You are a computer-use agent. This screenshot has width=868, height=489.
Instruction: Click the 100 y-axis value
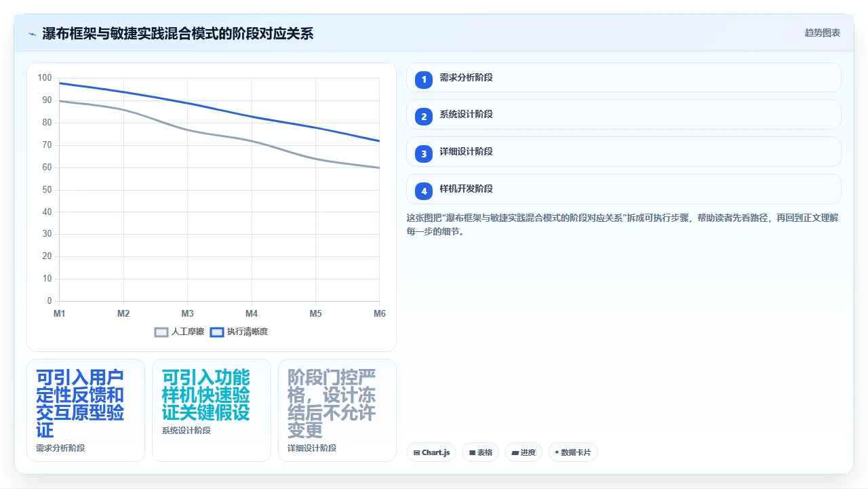[45, 78]
